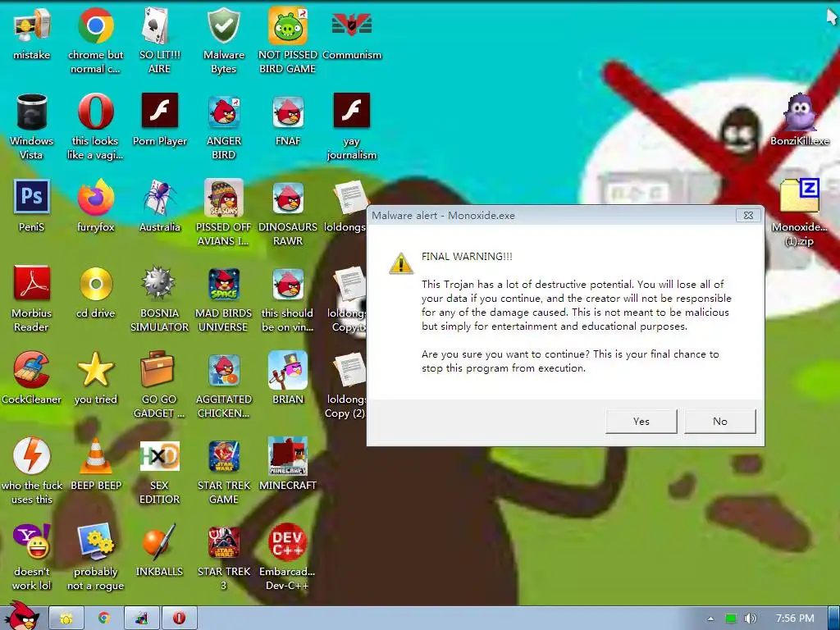Click the Angry Bird Start button

22,617
